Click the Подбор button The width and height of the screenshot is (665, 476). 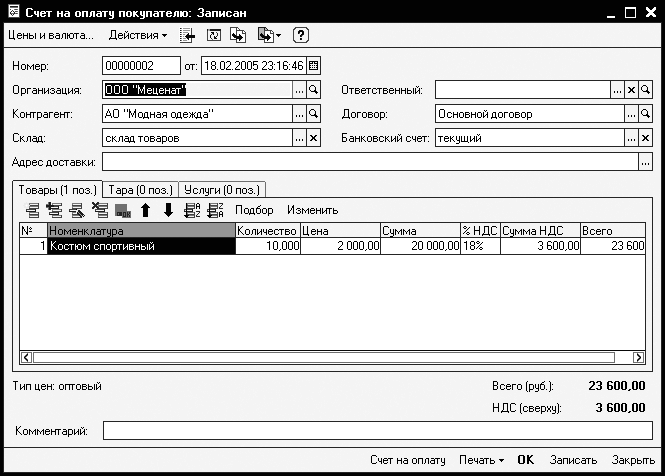[x=254, y=210]
